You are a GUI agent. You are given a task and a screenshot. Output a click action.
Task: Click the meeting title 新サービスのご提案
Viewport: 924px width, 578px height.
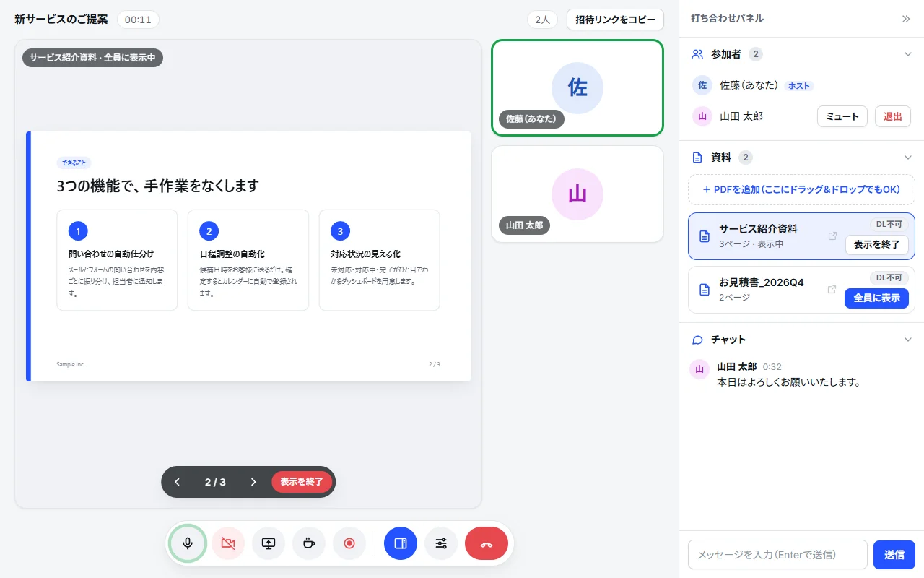pyautogui.click(x=61, y=20)
